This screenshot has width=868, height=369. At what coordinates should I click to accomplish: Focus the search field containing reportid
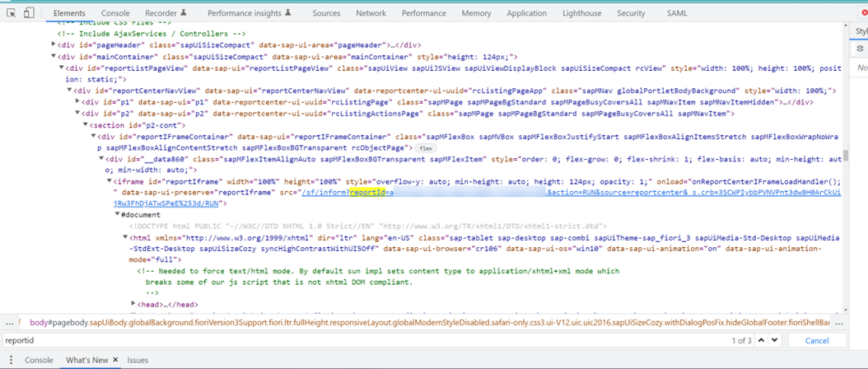click(x=366, y=340)
